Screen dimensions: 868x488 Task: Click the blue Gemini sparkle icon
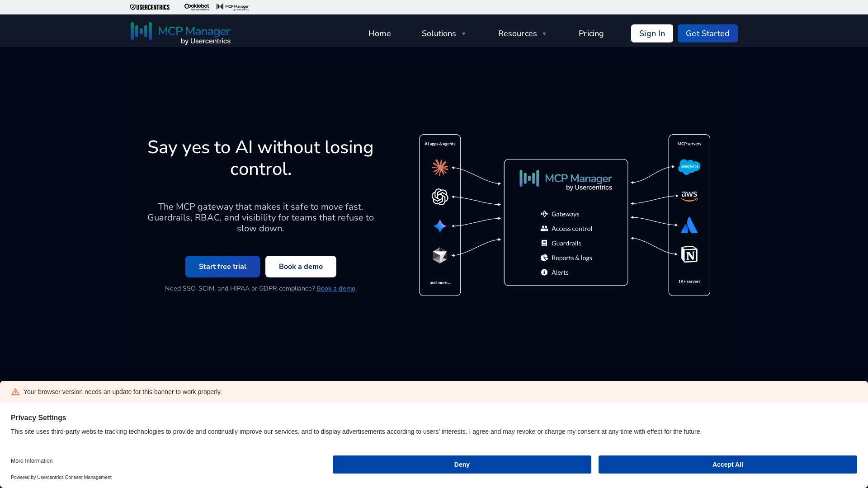click(x=440, y=226)
